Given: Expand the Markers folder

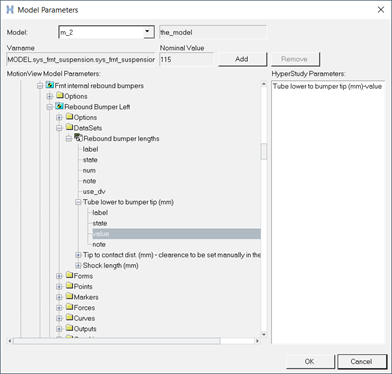Looking at the screenshot, I should [x=59, y=297].
